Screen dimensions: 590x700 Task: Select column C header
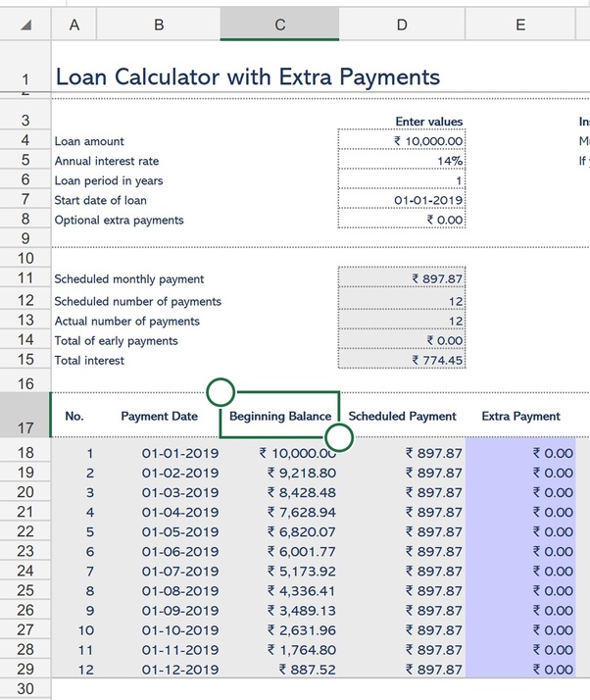[x=279, y=25]
